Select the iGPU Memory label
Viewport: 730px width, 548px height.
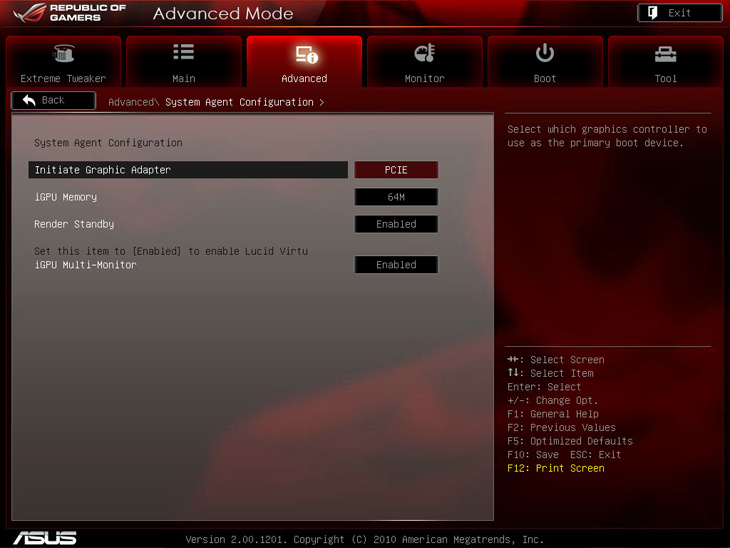pos(66,197)
